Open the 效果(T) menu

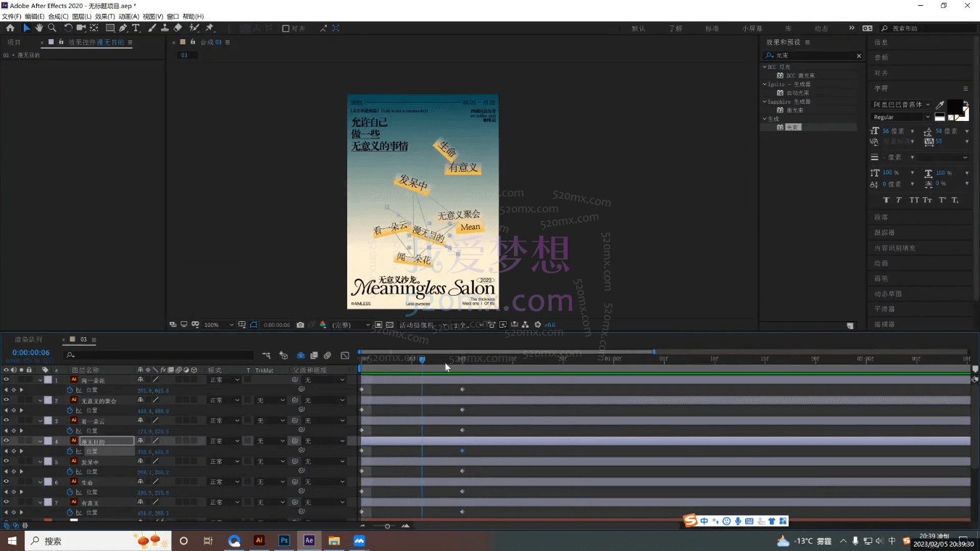pyautogui.click(x=105, y=16)
